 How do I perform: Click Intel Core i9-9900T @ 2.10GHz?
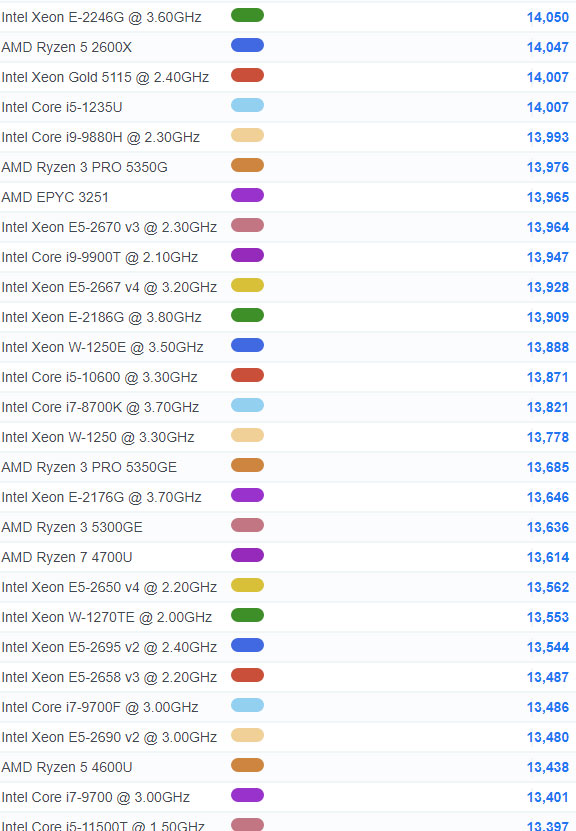pos(100,257)
